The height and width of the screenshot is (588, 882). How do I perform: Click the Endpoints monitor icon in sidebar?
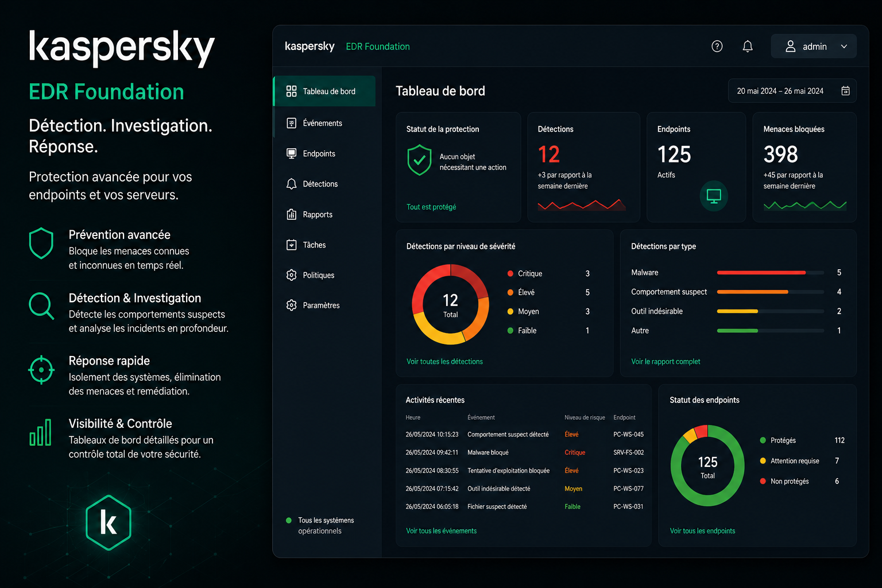(292, 153)
